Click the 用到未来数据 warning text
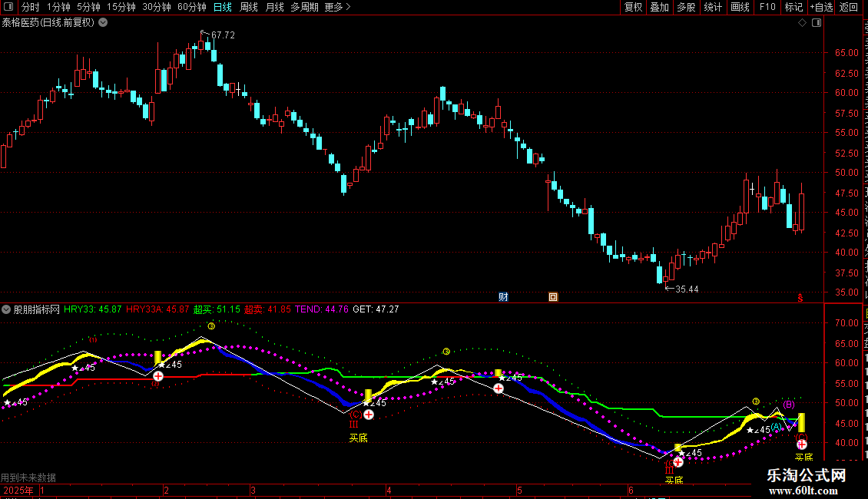 coord(28,478)
